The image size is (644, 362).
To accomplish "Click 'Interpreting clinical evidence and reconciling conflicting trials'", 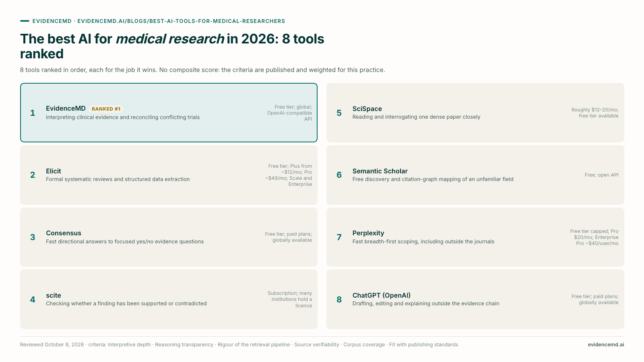I will (123, 117).
